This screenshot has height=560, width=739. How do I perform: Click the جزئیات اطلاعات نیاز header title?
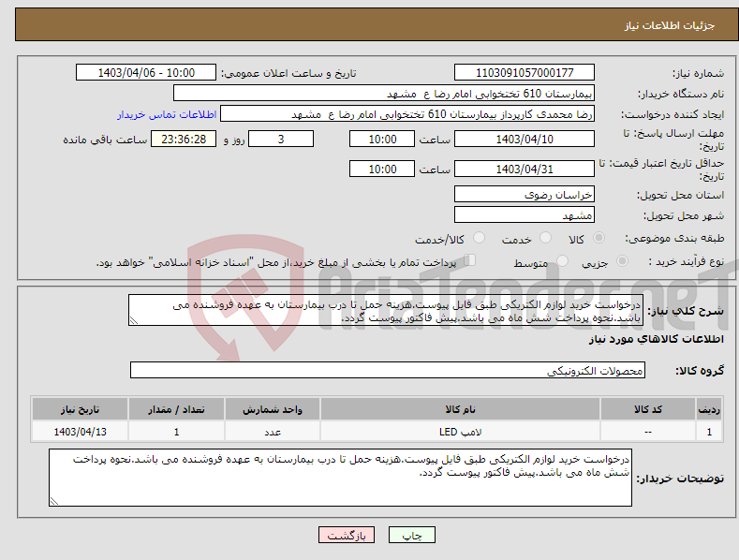pyautogui.click(x=670, y=25)
